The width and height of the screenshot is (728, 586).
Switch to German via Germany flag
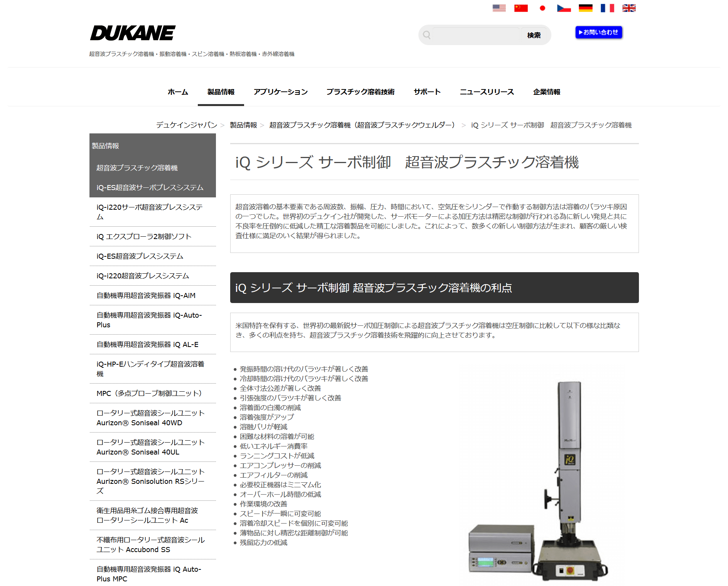[585, 8]
